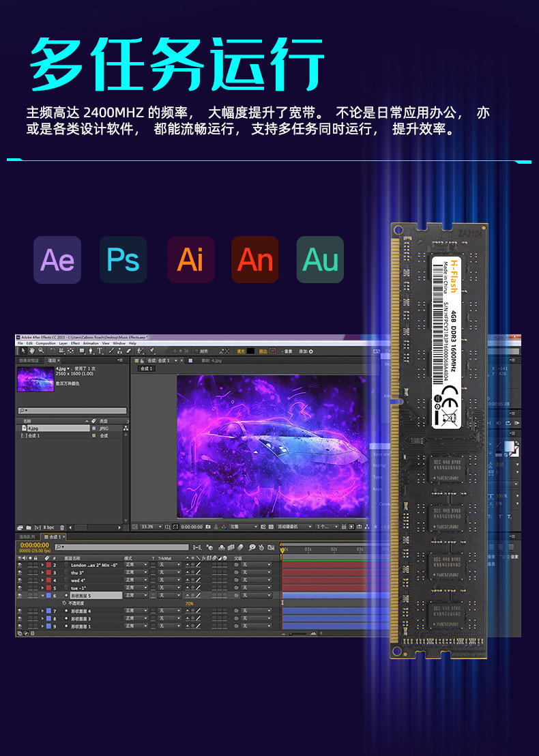Click the red label swatch of layer 2

[48, 565]
